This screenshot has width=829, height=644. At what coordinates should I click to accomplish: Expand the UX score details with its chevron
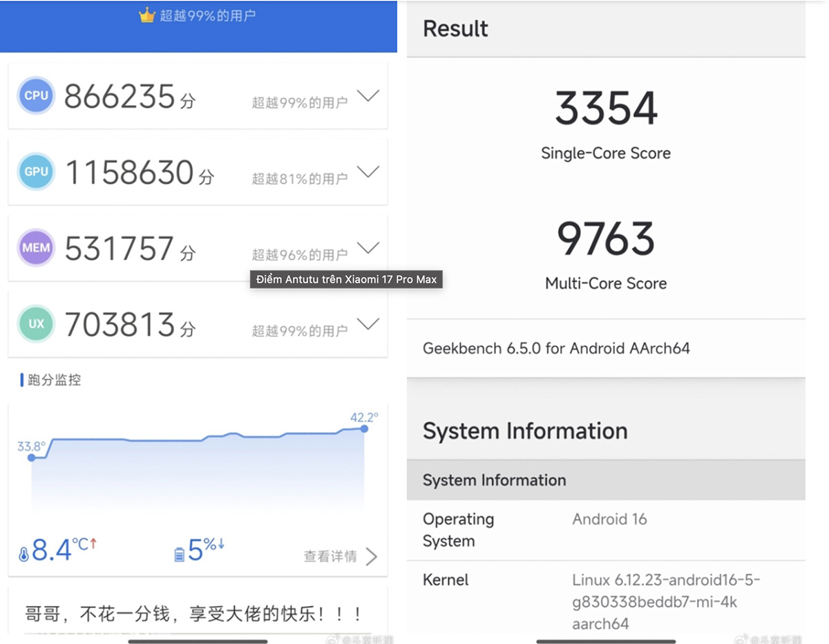click(x=369, y=324)
